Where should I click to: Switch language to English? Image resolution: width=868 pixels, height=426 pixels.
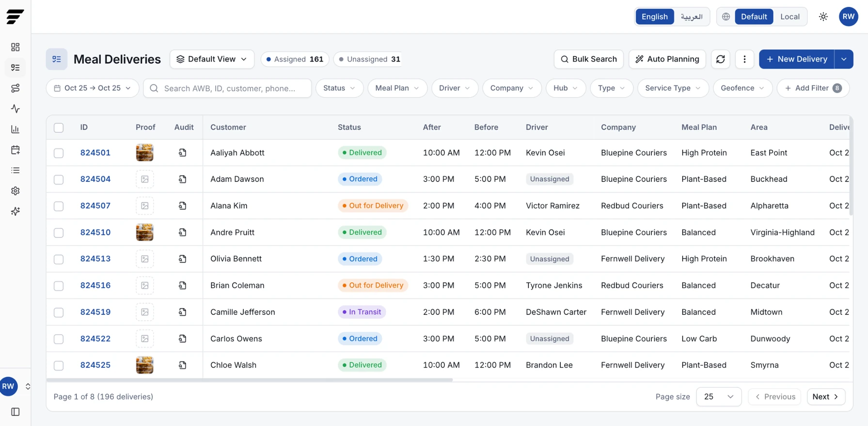tap(655, 16)
